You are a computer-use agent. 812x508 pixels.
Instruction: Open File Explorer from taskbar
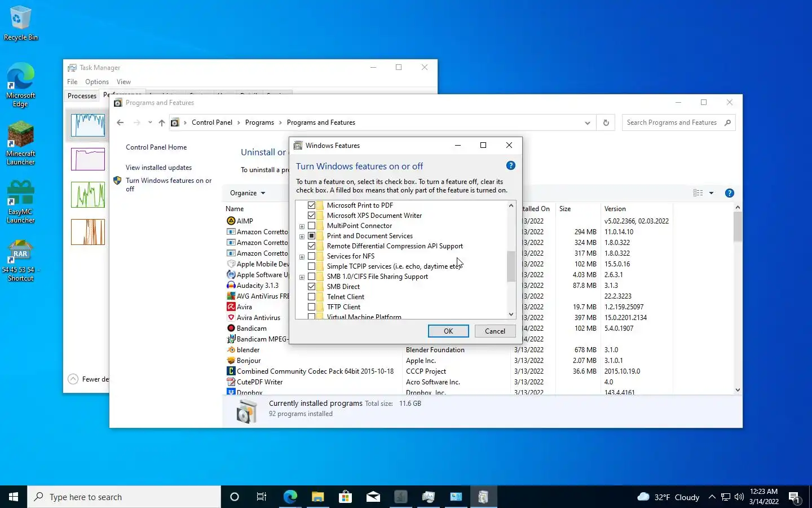tap(317, 497)
